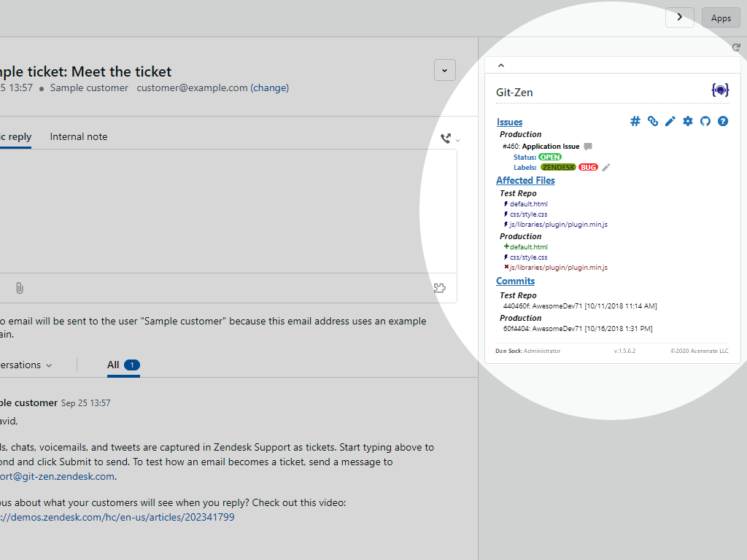Select the All conversations tab

click(x=112, y=365)
